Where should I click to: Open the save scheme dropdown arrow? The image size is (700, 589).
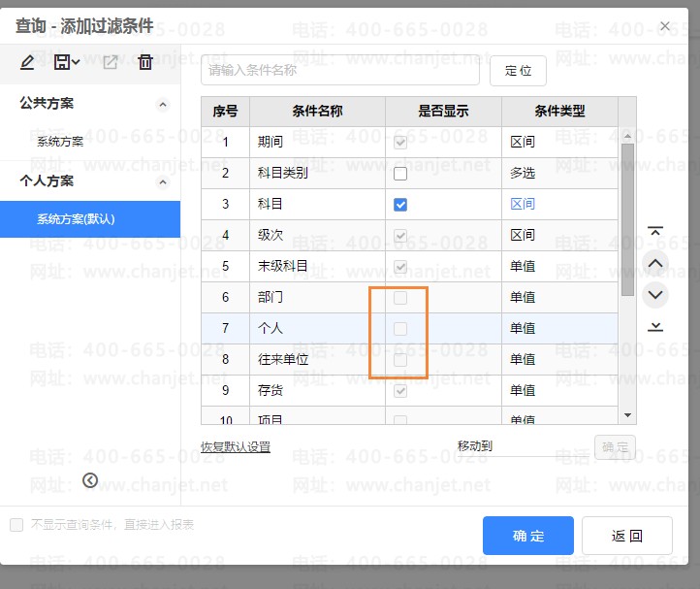(x=77, y=63)
